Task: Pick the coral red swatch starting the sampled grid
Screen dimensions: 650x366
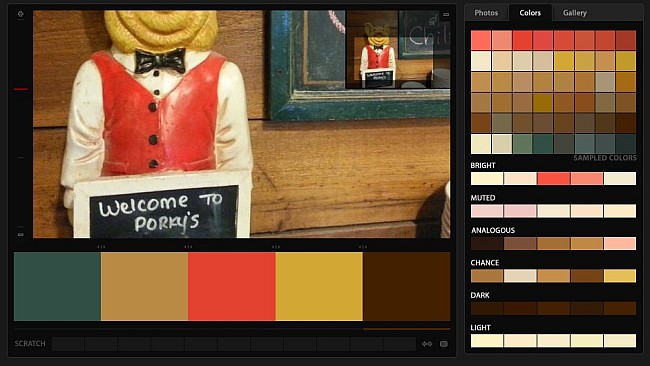Action: [481, 40]
